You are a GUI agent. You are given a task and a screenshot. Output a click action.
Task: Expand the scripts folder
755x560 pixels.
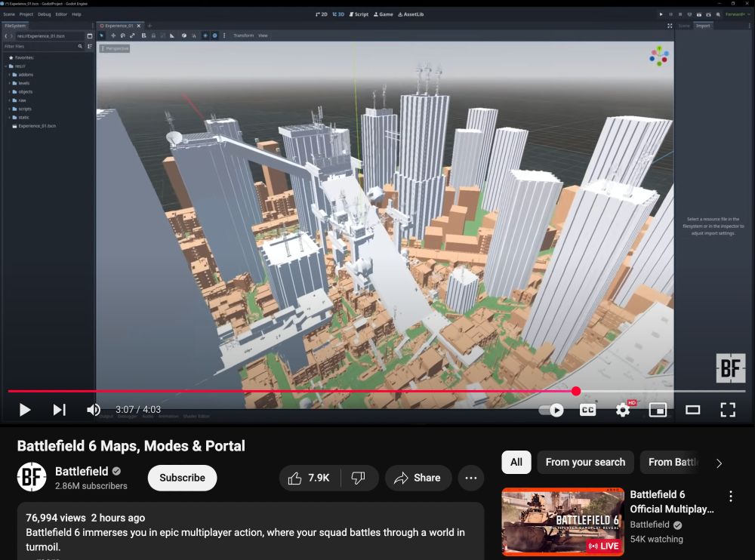[10, 109]
